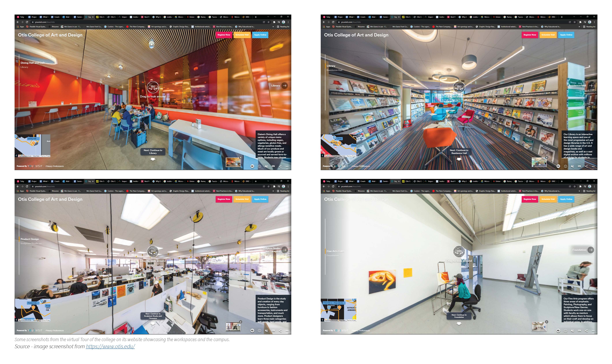Expand 'Next: Continue to Residence Hall' arrow

(459, 159)
